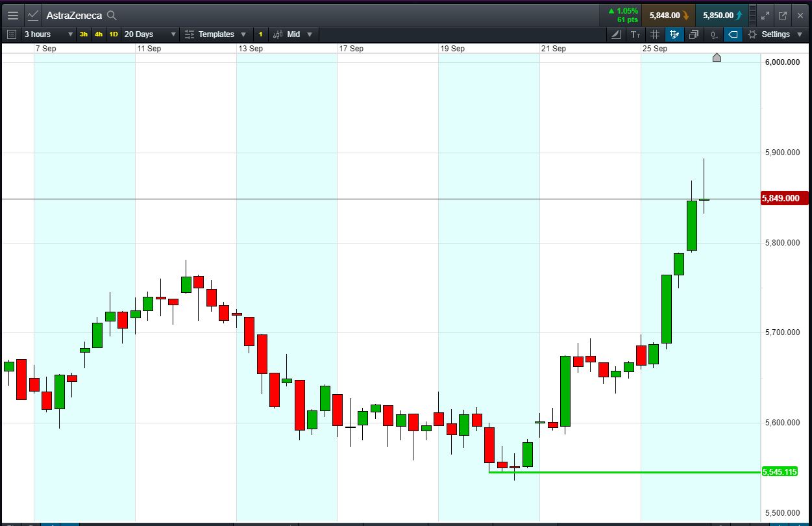Open the hamburger main menu
Screen dimensions: 812x526
(12, 15)
